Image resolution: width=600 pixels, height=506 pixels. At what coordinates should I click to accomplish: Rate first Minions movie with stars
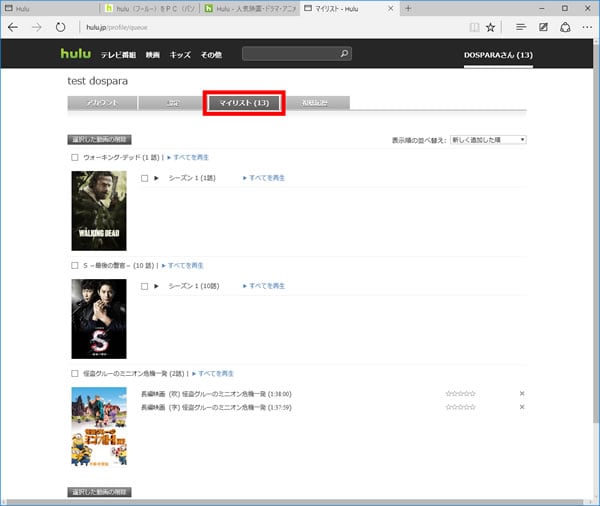(460, 393)
